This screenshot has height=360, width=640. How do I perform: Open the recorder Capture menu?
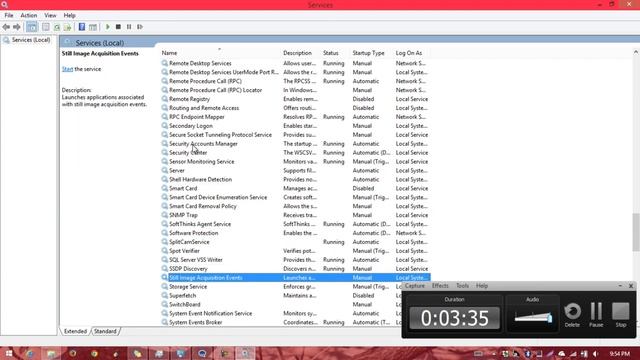click(x=415, y=286)
